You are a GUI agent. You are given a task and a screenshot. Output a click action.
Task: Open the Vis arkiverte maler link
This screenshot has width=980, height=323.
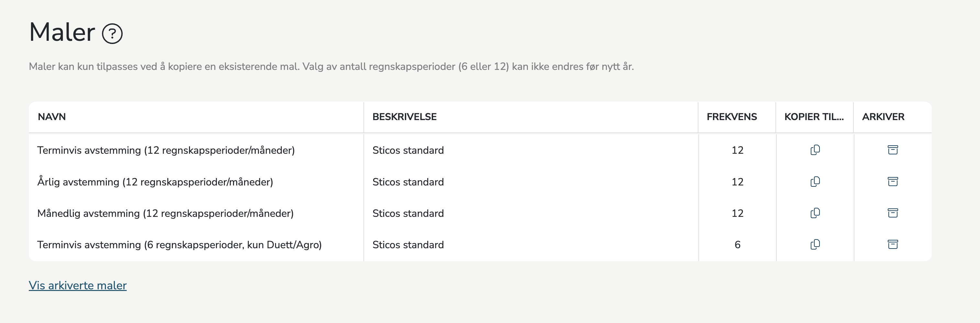(78, 285)
